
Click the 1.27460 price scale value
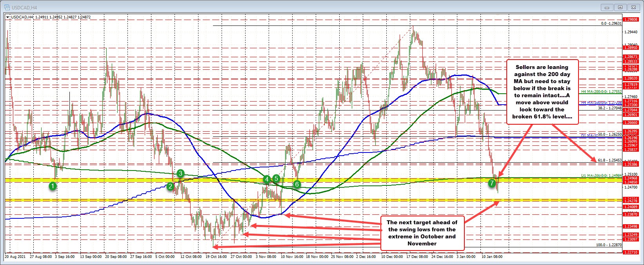631,96
